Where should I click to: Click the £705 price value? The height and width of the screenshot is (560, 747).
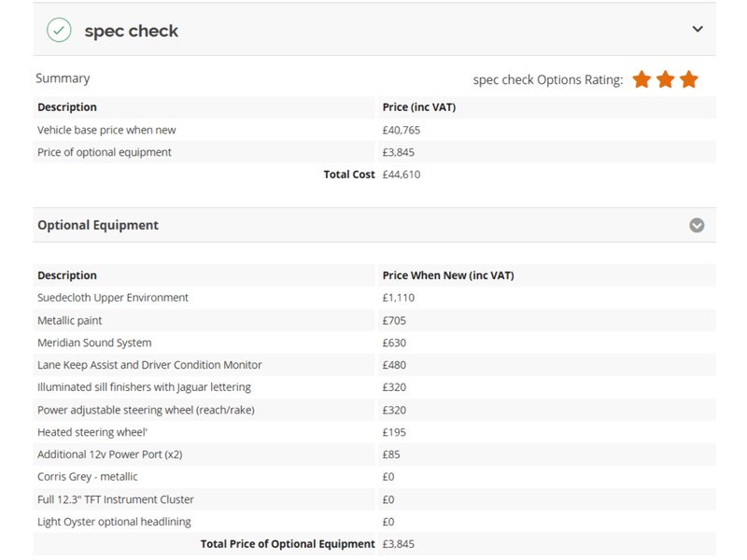394,320
